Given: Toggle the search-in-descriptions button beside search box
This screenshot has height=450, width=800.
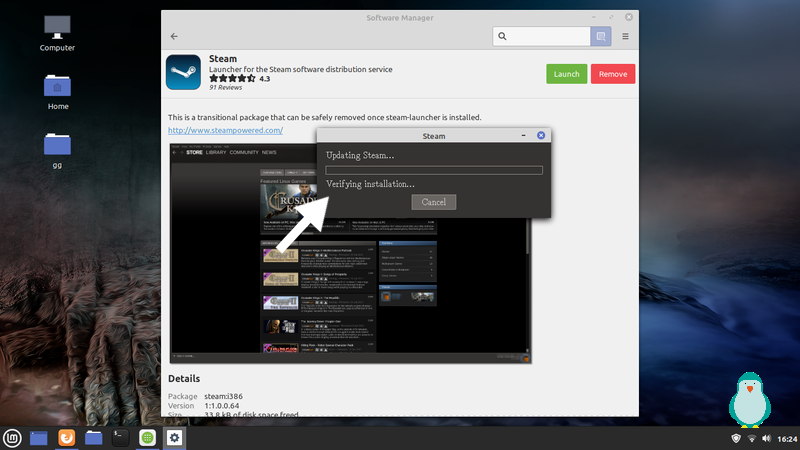Looking at the screenshot, I should point(601,36).
